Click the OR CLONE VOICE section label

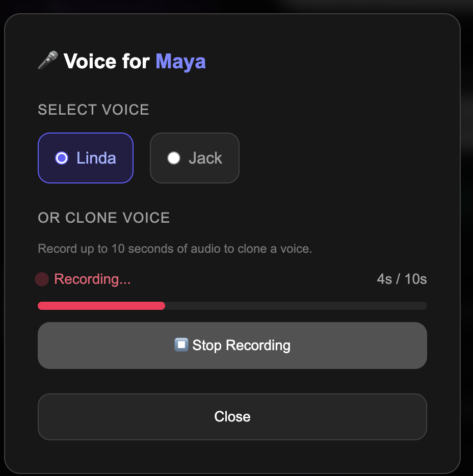click(104, 218)
